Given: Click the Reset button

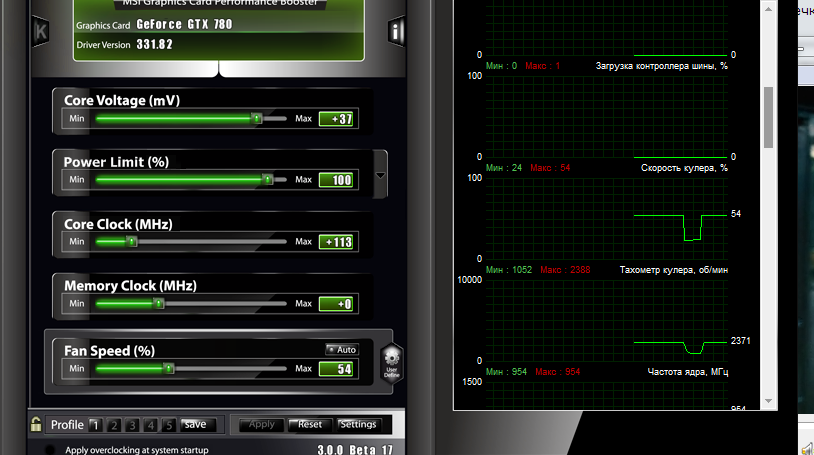Looking at the screenshot, I should [309, 424].
